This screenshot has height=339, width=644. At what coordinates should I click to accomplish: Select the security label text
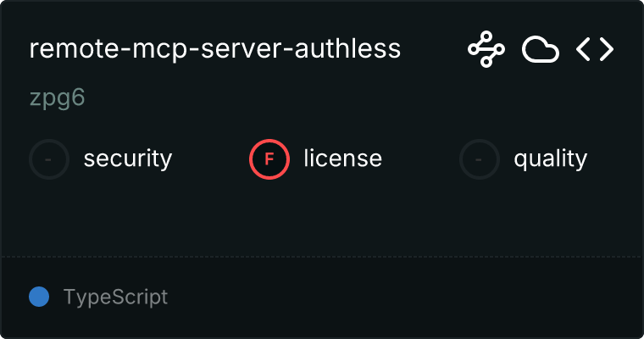[128, 159]
